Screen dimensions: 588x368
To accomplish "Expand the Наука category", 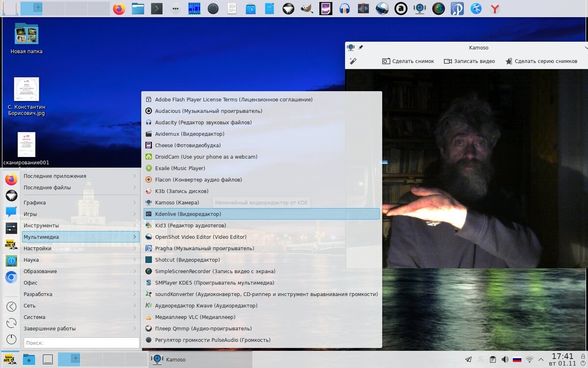I will [81, 260].
